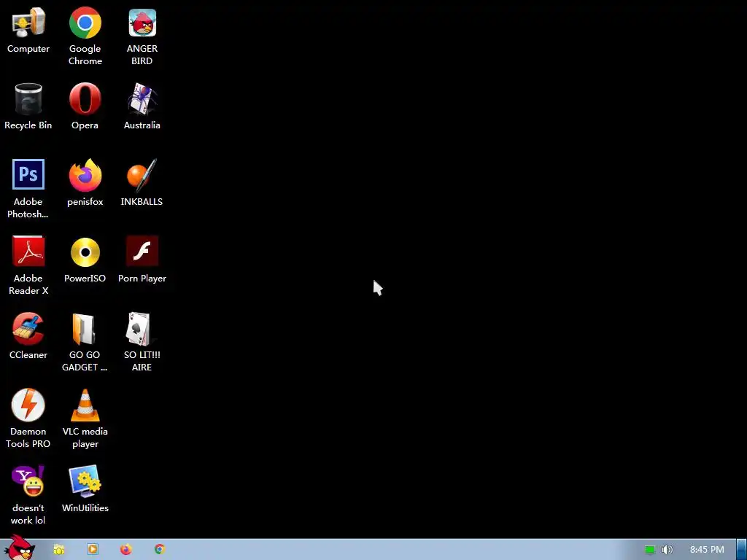Select the Recycle Bin icon
Image resolution: width=747 pixels, height=560 pixels.
click(28, 106)
